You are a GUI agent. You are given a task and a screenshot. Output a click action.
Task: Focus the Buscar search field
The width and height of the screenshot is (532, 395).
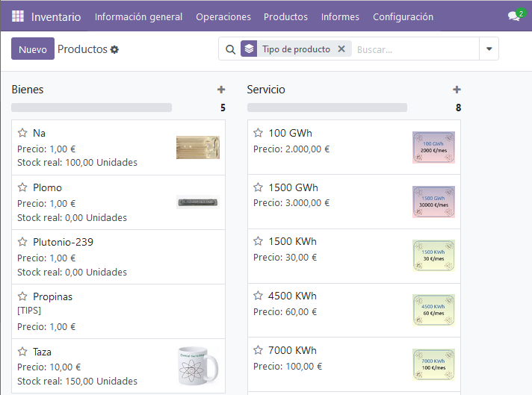click(x=415, y=49)
